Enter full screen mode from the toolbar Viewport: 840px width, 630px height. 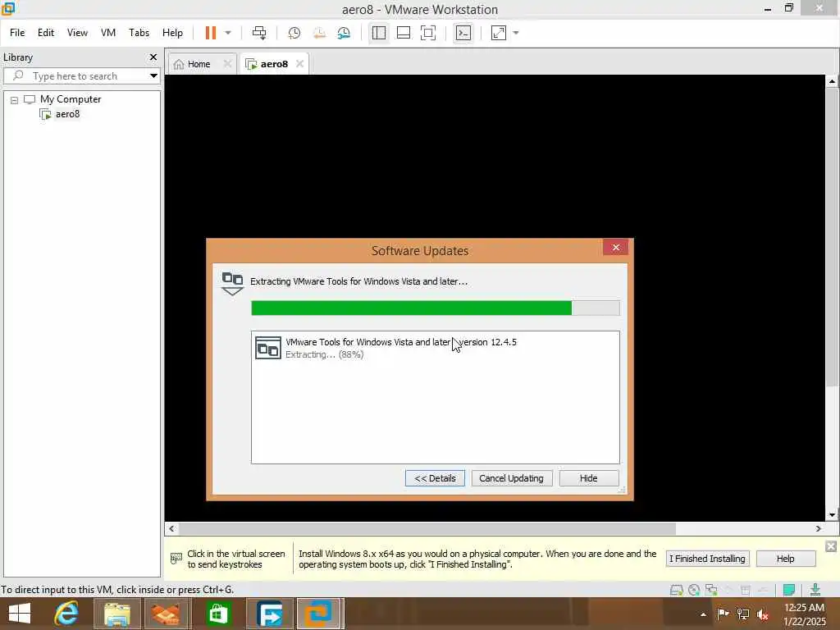[428, 33]
